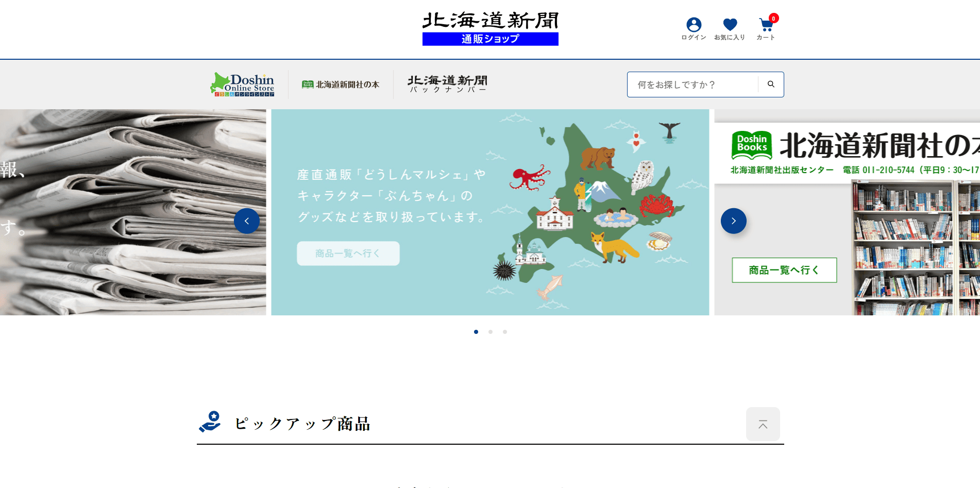Screen dimensions: 980x488
Task: Open the Doshin Online Store logo link
Action: 242,85
